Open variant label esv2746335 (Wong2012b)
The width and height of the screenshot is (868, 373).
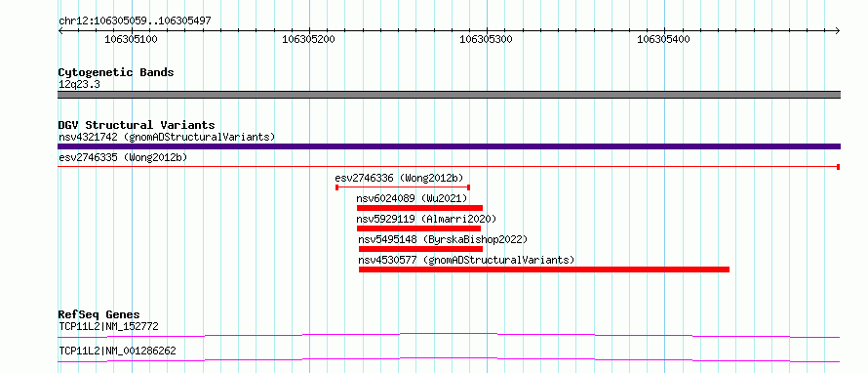coord(123,157)
